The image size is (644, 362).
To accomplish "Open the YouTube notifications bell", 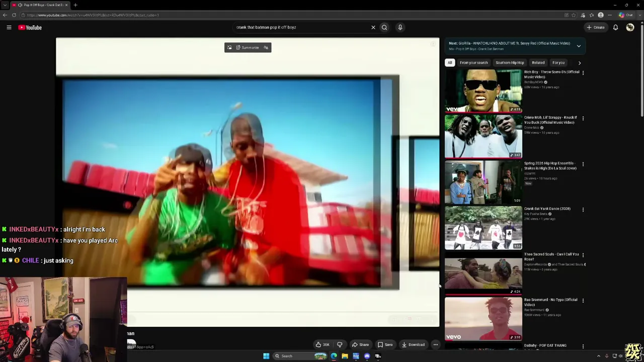I will 615,27.
